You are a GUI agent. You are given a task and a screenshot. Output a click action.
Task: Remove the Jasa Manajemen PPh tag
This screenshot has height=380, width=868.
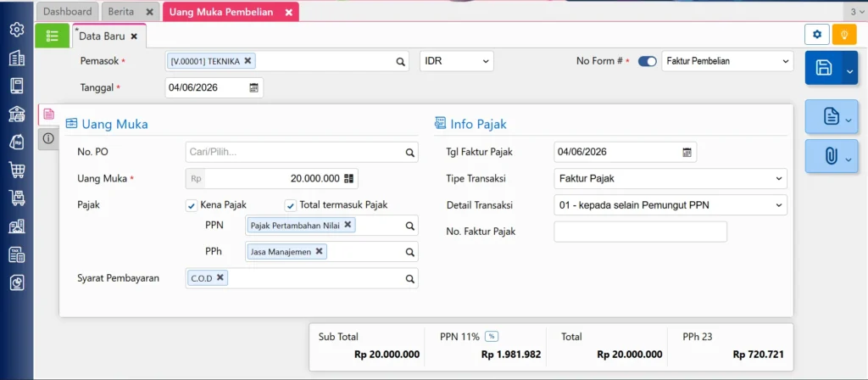click(319, 251)
